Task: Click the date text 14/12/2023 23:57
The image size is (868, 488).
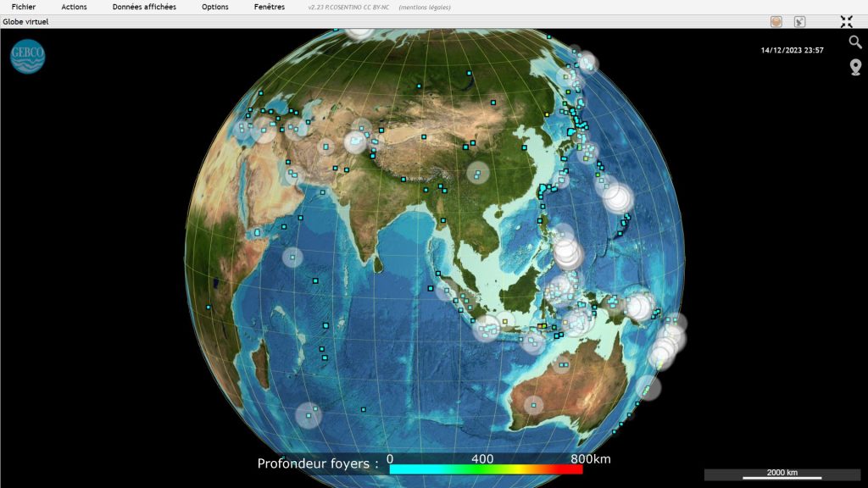Action: click(x=792, y=50)
